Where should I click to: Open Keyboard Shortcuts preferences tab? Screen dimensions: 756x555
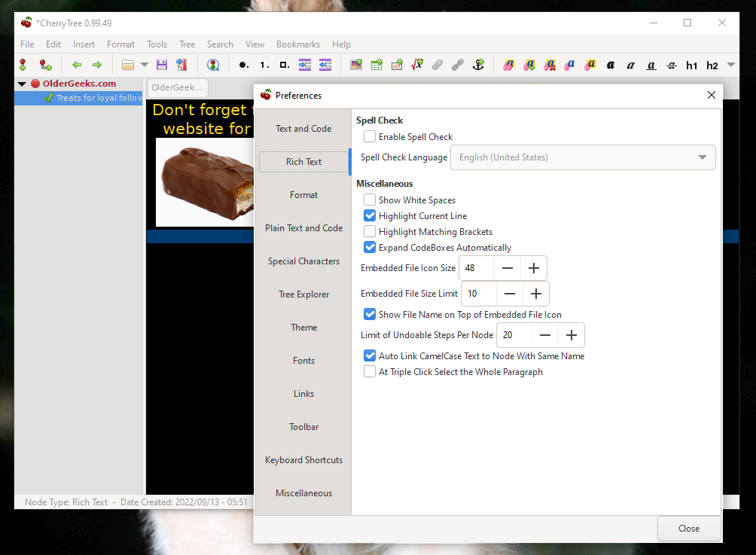tap(303, 460)
